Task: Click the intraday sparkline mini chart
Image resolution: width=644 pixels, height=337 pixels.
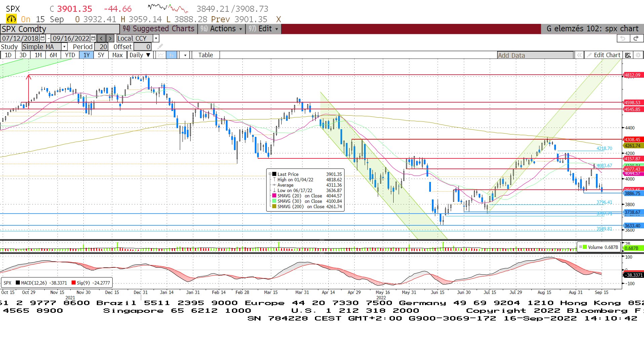Action: click(168, 8)
